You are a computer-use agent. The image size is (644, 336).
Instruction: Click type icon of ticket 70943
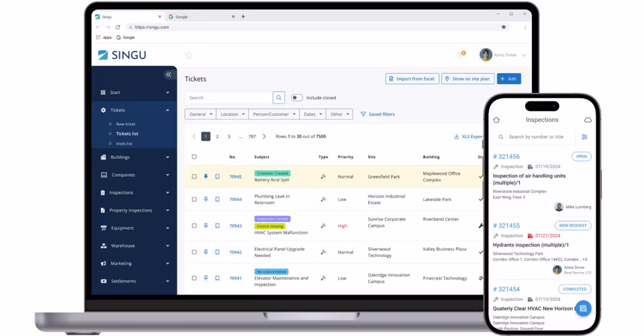pyautogui.click(x=323, y=225)
